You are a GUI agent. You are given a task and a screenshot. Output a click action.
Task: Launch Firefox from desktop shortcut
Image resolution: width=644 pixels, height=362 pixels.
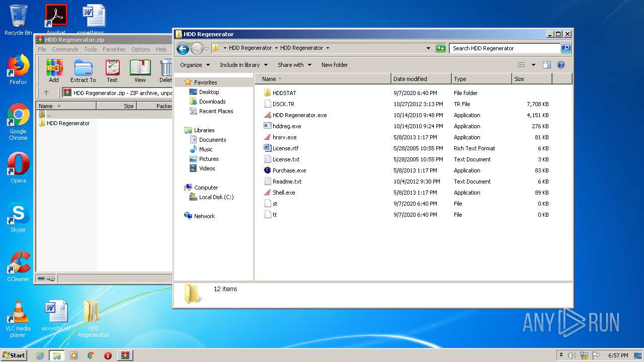[18, 69]
